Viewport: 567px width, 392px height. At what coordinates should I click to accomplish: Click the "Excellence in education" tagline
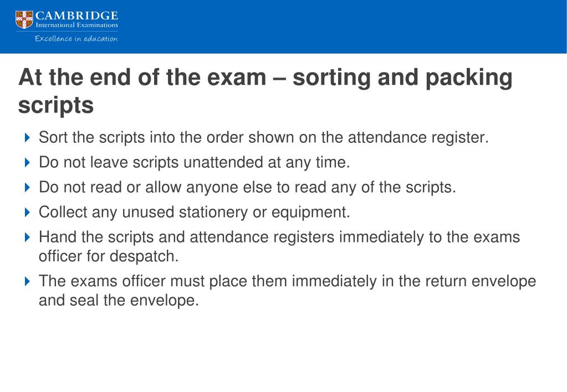coord(76,39)
